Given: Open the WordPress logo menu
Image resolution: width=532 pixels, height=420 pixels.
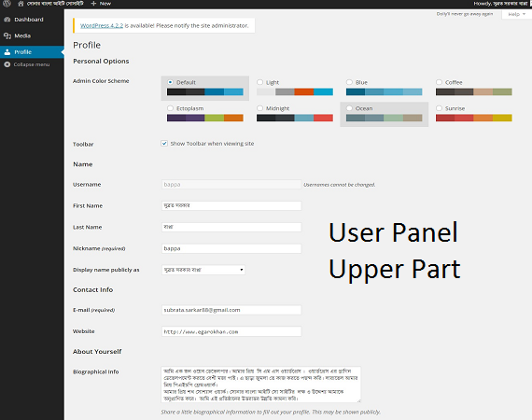Looking at the screenshot, I should click(x=7, y=4).
